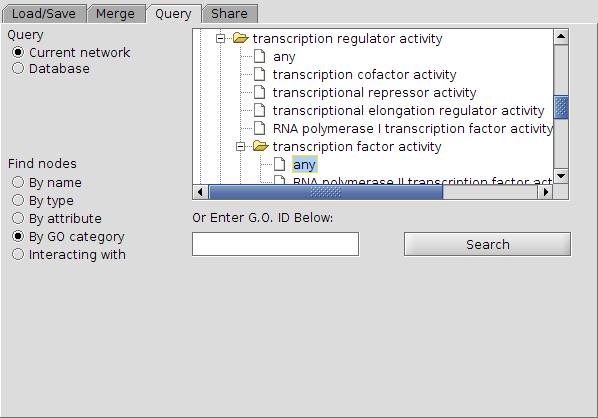Click the horizontal scrollbar right arrow
This screenshot has width=598, height=418.
tap(545, 192)
